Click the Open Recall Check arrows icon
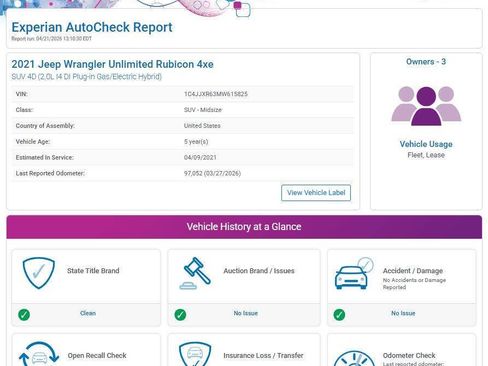Image resolution: width=488 pixels, height=366 pixels. click(x=39, y=354)
